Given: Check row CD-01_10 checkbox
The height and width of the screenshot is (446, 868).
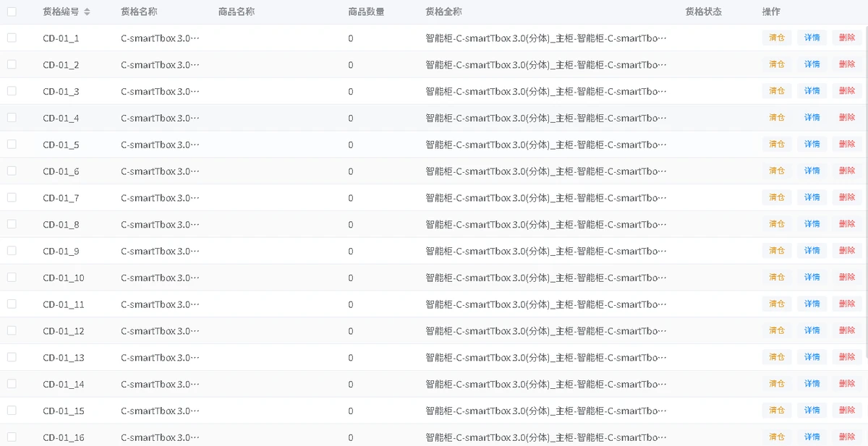Looking at the screenshot, I should click(x=12, y=278).
